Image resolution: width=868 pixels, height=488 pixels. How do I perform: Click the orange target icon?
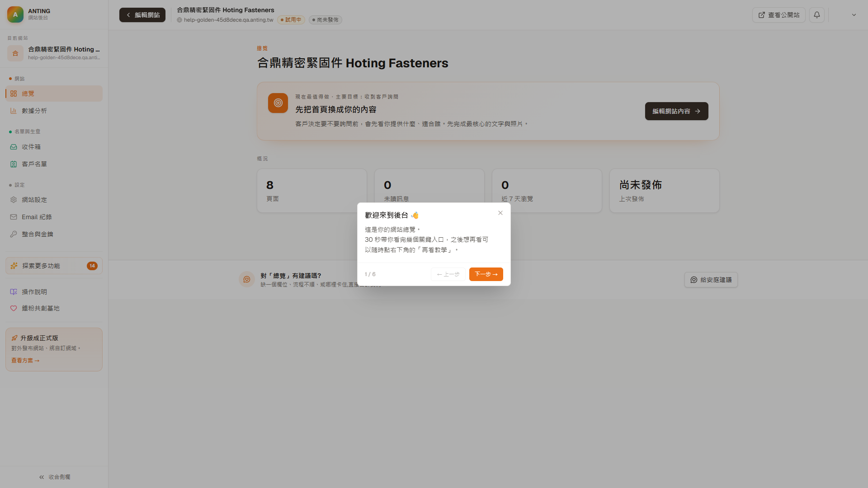pos(278,103)
